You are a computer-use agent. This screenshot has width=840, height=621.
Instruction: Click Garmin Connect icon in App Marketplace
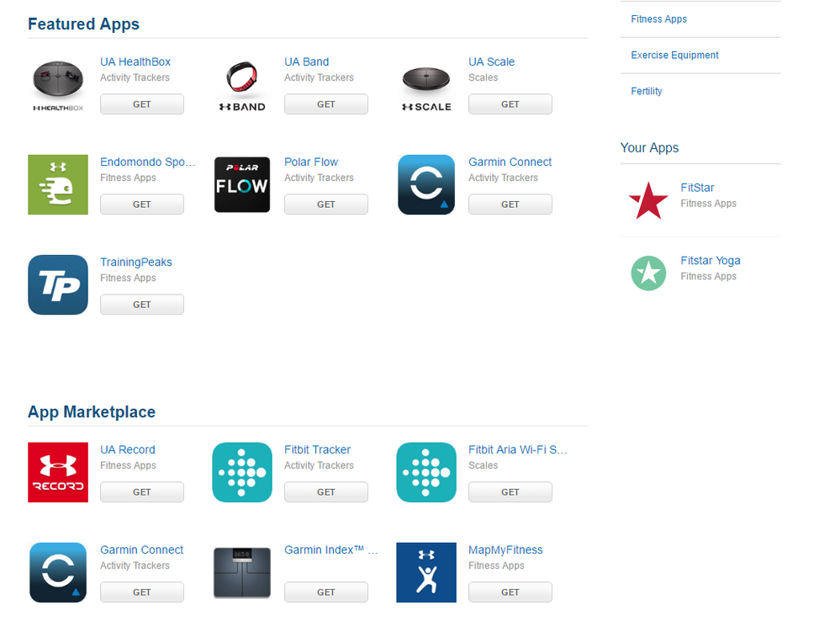point(58,572)
